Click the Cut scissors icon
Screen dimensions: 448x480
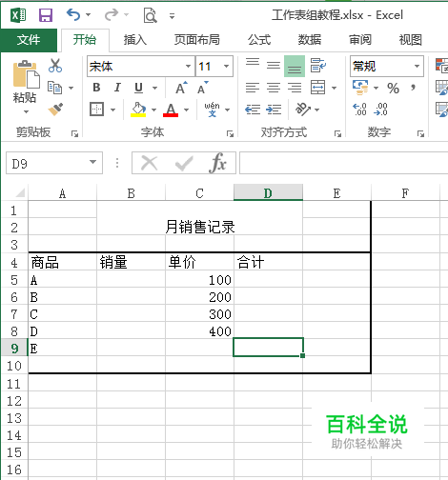click(x=55, y=66)
